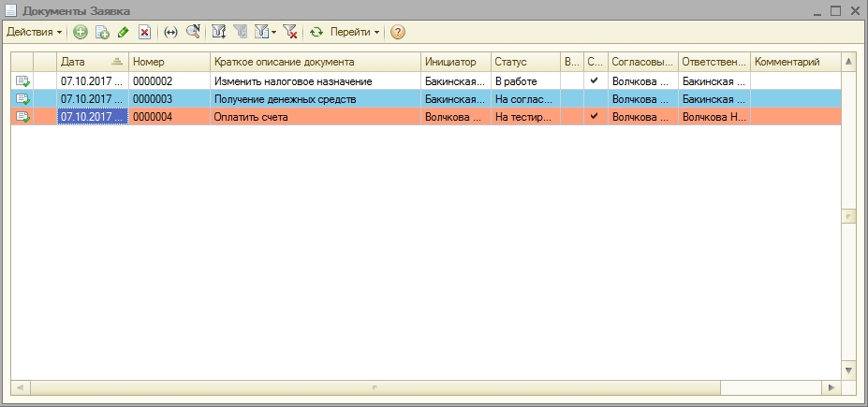The height and width of the screenshot is (407, 868).
Task: Toggle checkmark in row 0000004 Оплатить счета
Action: click(594, 116)
